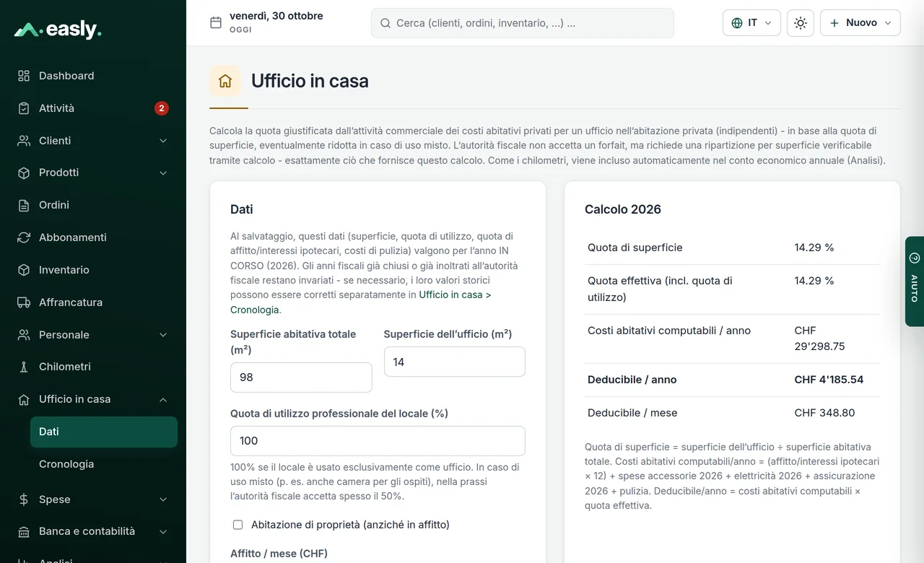
Task: Expand the Prodotti sidebar section
Action: [x=163, y=173]
